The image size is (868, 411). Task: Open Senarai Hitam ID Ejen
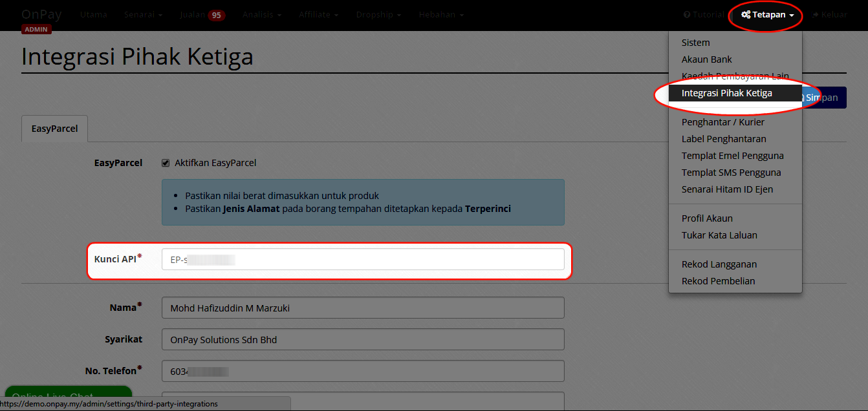[x=735, y=189]
